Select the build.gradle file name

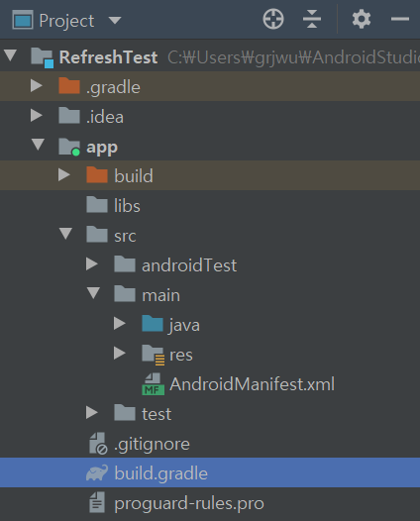(x=160, y=473)
